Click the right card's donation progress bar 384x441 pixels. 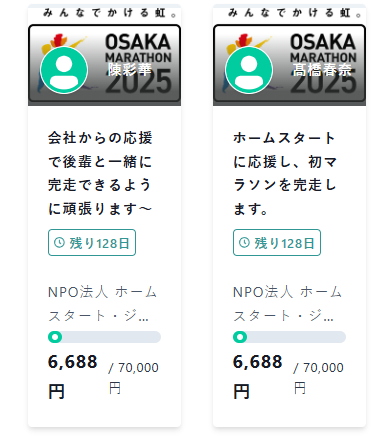(289, 337)
